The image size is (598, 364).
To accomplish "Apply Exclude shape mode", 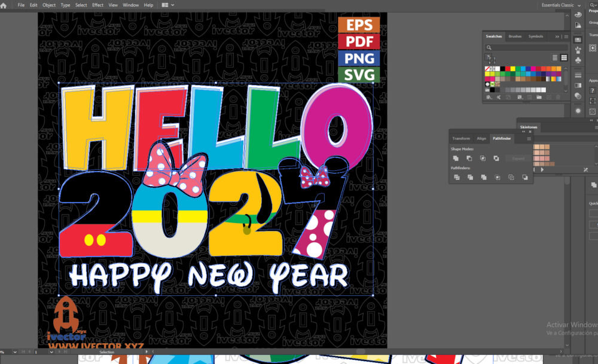I will coord(496,158).
